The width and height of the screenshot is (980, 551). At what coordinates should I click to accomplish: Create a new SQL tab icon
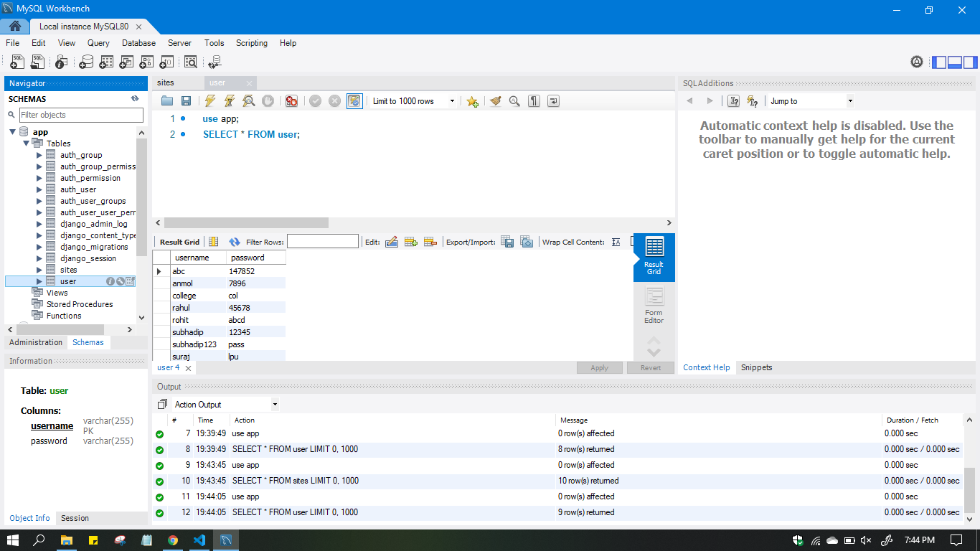[x=17, y=62]
